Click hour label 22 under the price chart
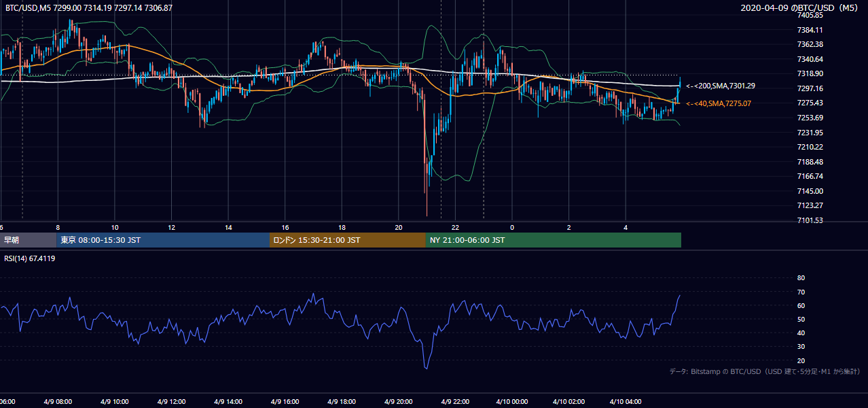Image resolution: width=868 pixels, height=408 pixels. coord(455,227)
